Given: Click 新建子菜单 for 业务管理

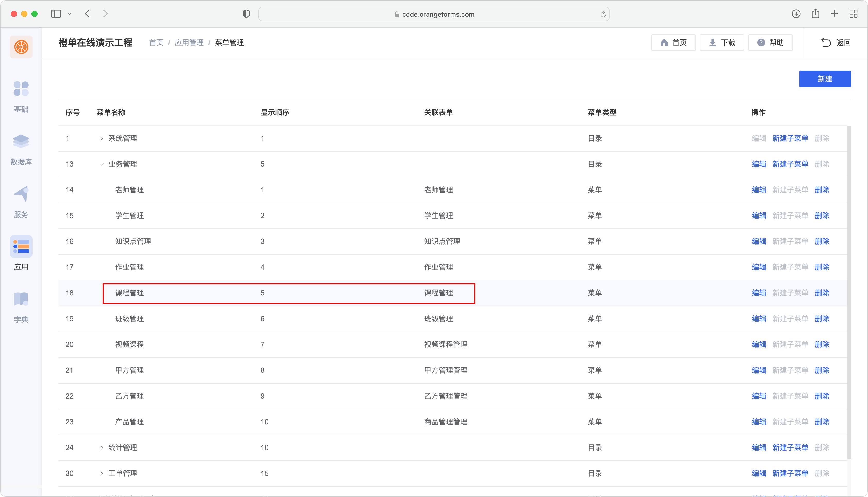Looking at the screenshot, I should pos(790,164).
